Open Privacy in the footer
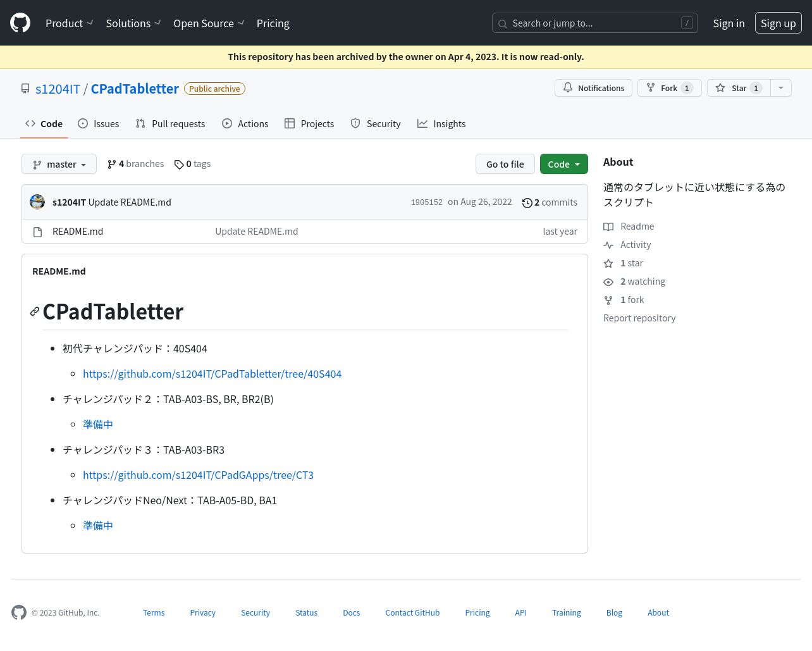Viewport: 812px width, 651px height. pos(202,613)
